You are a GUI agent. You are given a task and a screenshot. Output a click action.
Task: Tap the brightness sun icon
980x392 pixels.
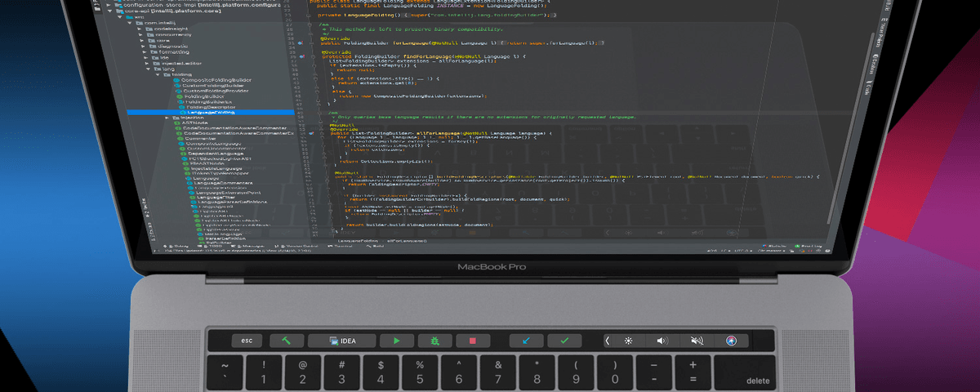[628, 341]
